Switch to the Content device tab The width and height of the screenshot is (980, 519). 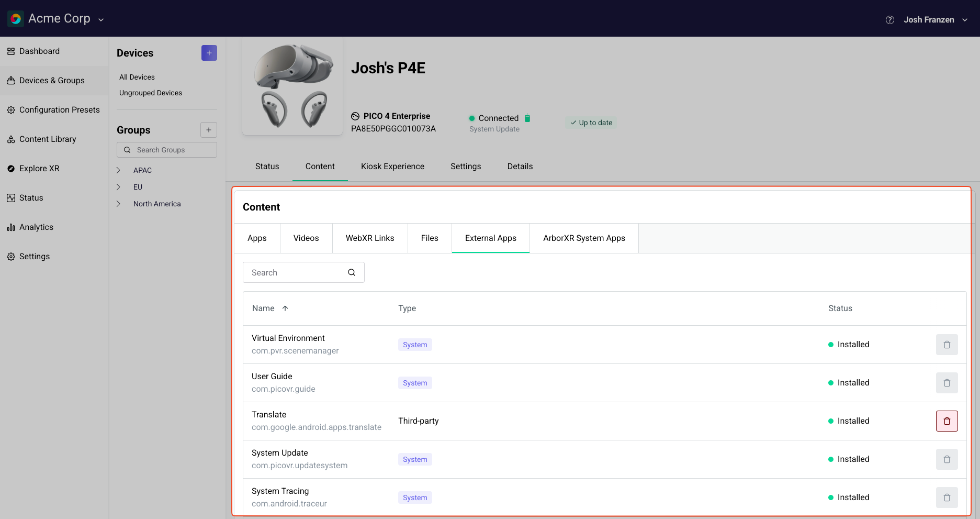coord(320,167)
